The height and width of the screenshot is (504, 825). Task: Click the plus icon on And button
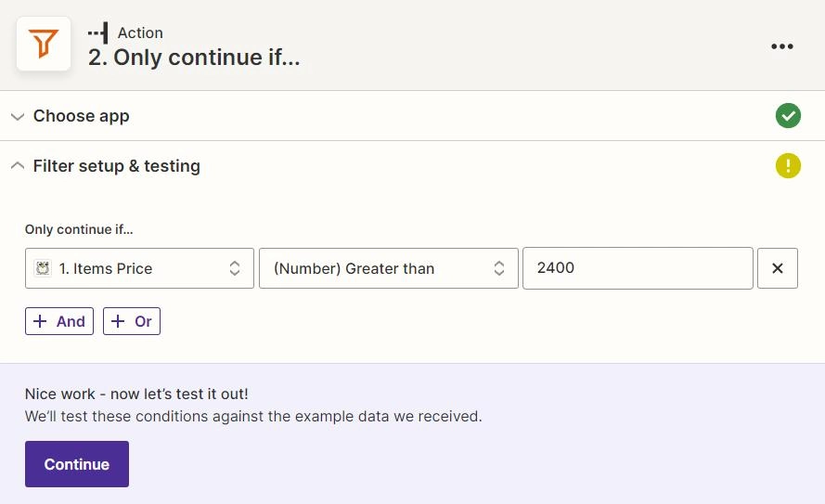pos(40,321)
